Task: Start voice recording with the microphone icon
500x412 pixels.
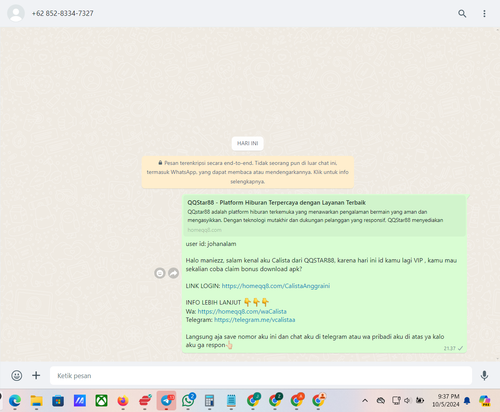Action: coord(484,375)
